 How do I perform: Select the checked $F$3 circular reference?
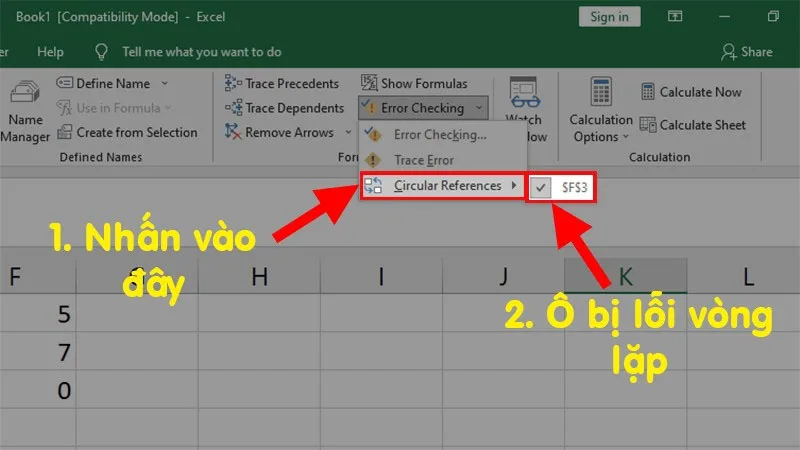[561, 187]
